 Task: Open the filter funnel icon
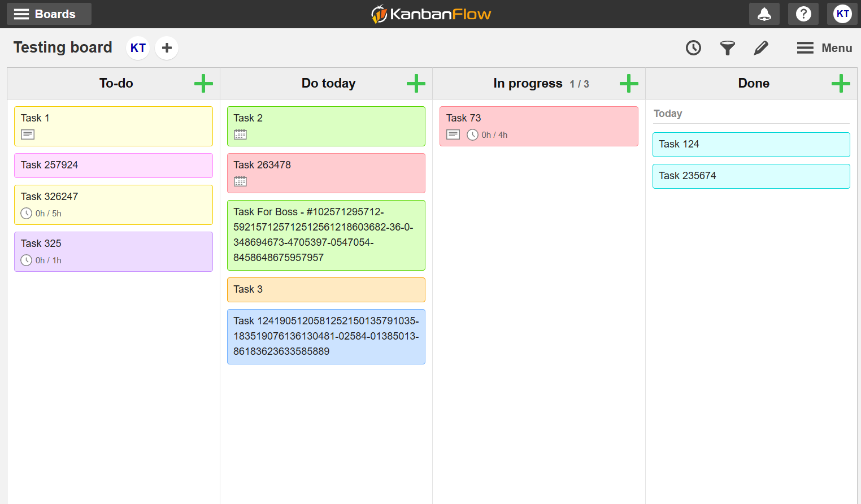click(x=728, y=48)
